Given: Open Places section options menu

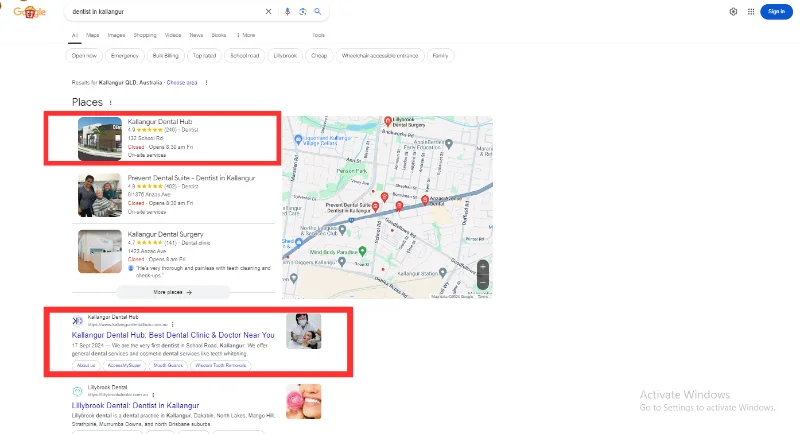Looking at the screenshot, I should point(110,103).
